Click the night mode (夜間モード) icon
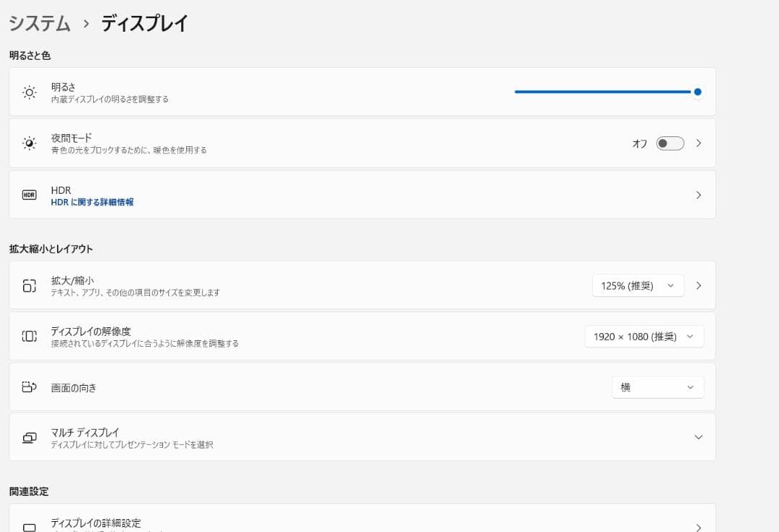 [29, 143]
